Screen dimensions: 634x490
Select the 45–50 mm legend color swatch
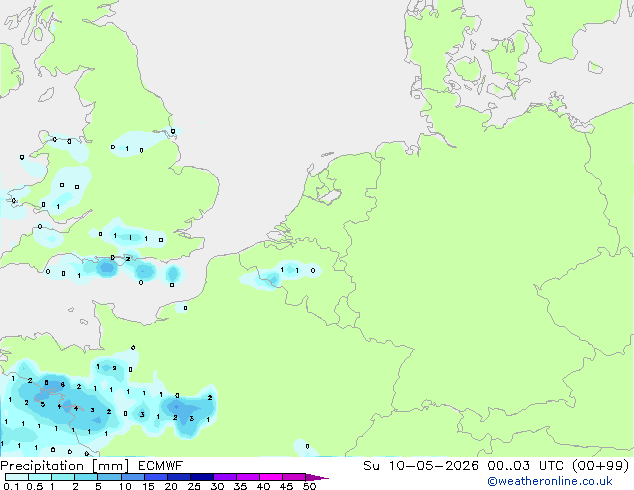294,477
